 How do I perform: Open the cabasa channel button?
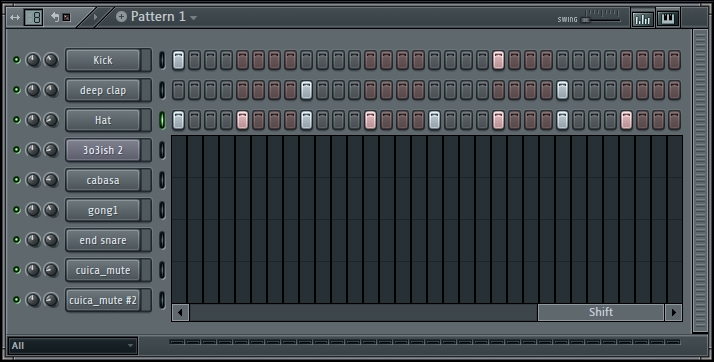point(103,180)
